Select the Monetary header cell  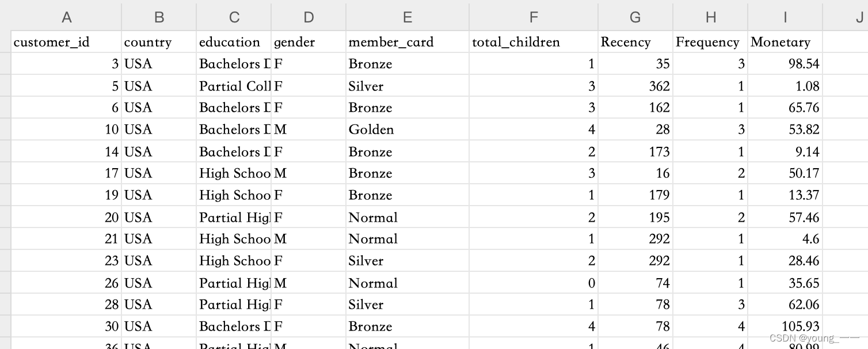pos(785,42)
